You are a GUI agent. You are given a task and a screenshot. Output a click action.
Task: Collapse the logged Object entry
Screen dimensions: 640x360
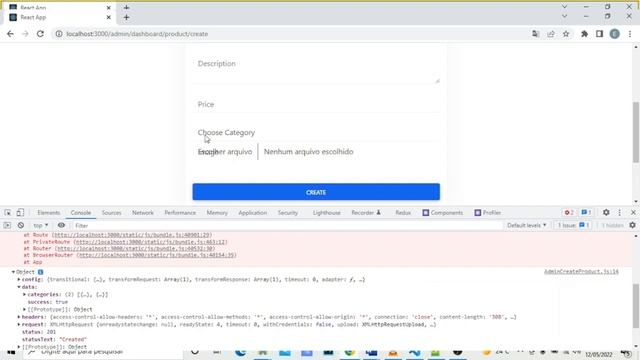tap(13, 272)
